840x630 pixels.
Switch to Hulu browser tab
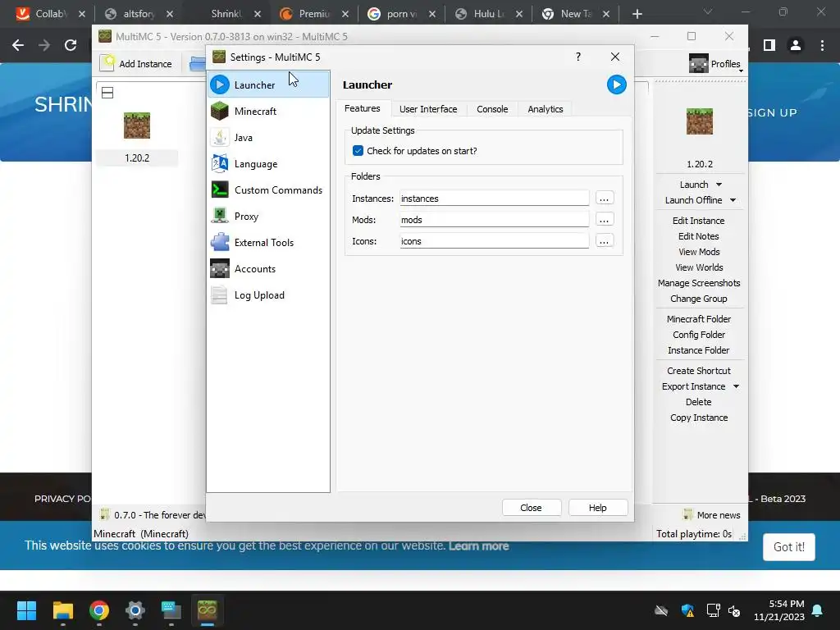coord(489,14)
